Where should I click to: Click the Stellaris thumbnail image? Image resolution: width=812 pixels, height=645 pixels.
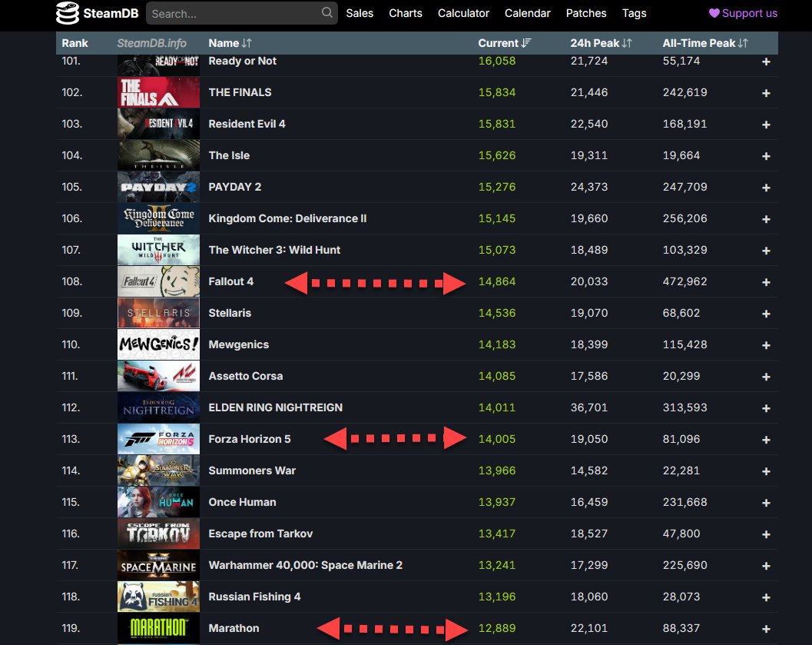pyautogui.click(x=158, y=313)
